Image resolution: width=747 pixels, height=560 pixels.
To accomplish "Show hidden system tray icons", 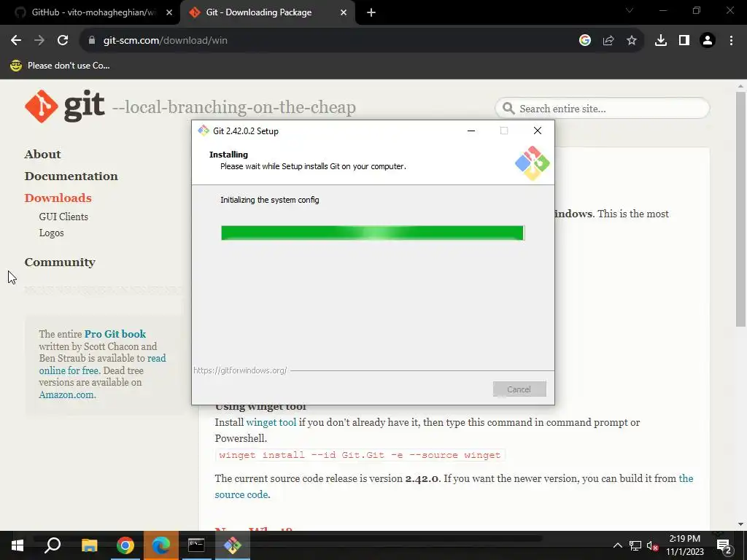I will click(617, 545).
